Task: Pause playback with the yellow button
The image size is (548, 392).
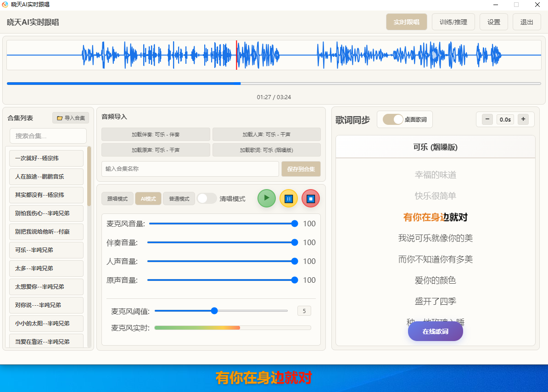Action: 289,199
